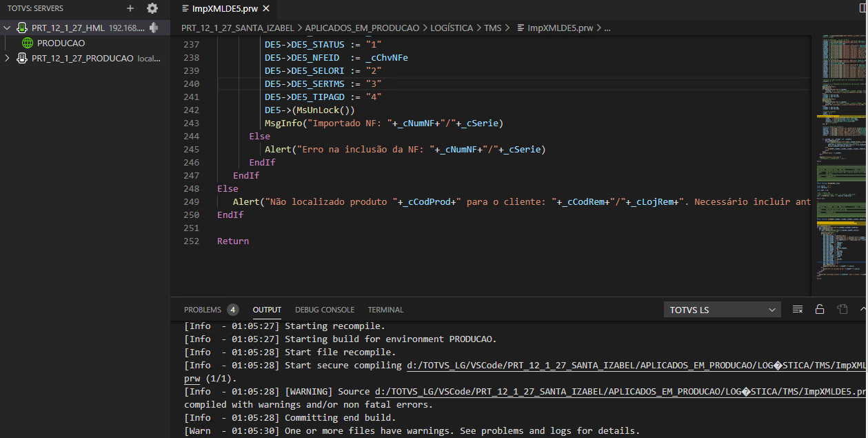Image resolution: width=868 pixels, height=438 pixels.
Task: Click TMS in the breadcrumb bar
Action: click(x=494, y=28)
